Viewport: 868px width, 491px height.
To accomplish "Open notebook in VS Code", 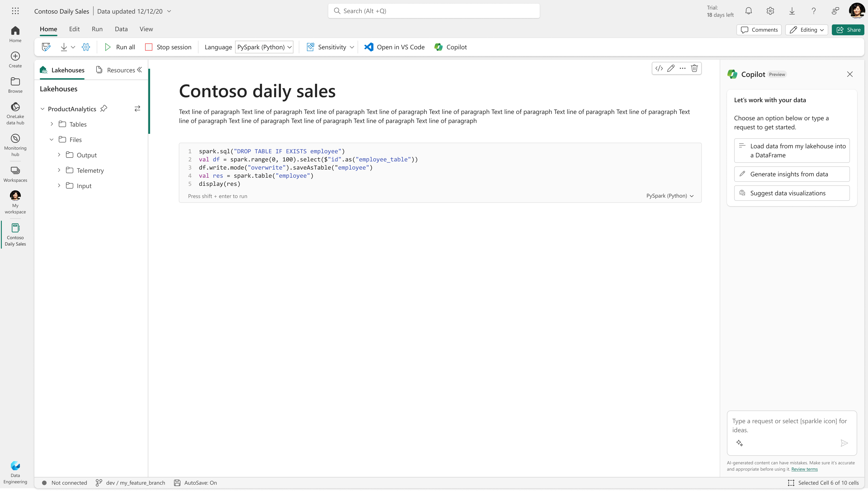I will pyautogui.click(x=394, y=47).
